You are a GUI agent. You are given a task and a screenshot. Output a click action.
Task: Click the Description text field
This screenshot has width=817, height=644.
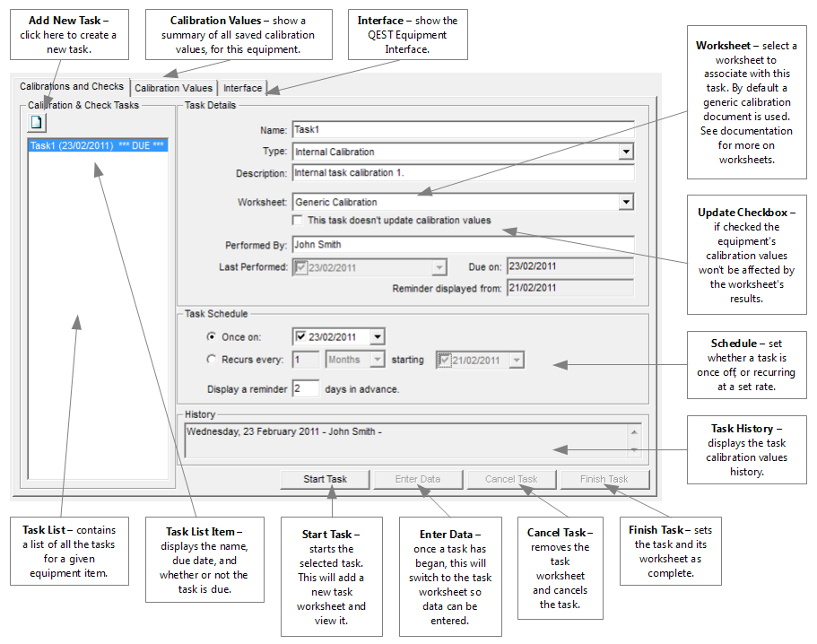point(463,173)
